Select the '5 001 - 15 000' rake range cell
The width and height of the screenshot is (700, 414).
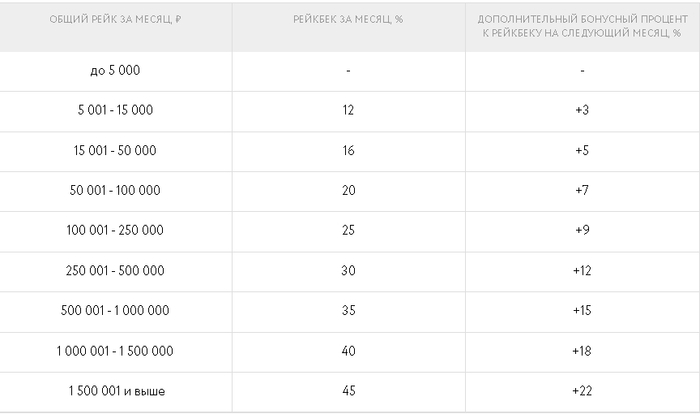(115, 110)
